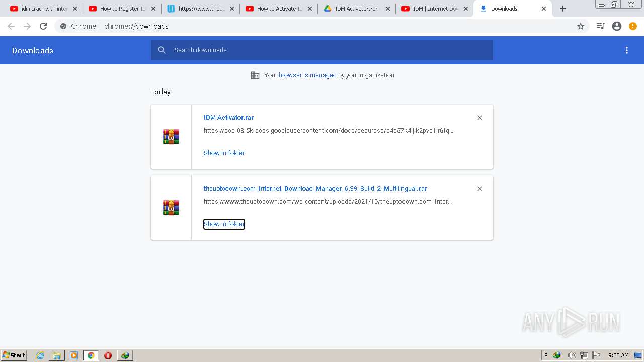Reload the downloads page
This screenshot has height=362, width=644.
(43, 26)
